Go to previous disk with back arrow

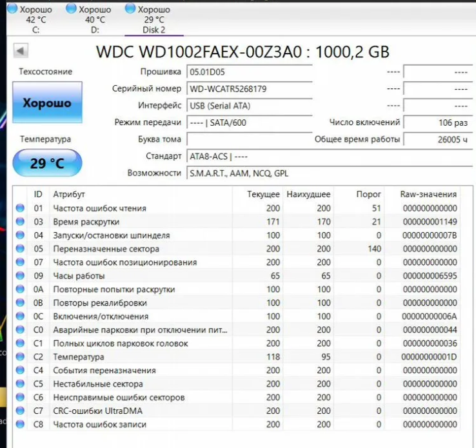click(x=21, y=51)
